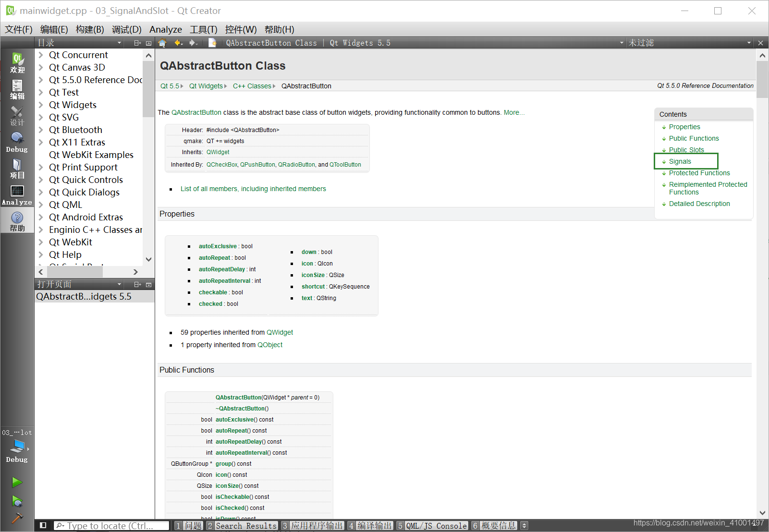Follow the Qt 5.5 breadcrumb link

click(170, 86)
